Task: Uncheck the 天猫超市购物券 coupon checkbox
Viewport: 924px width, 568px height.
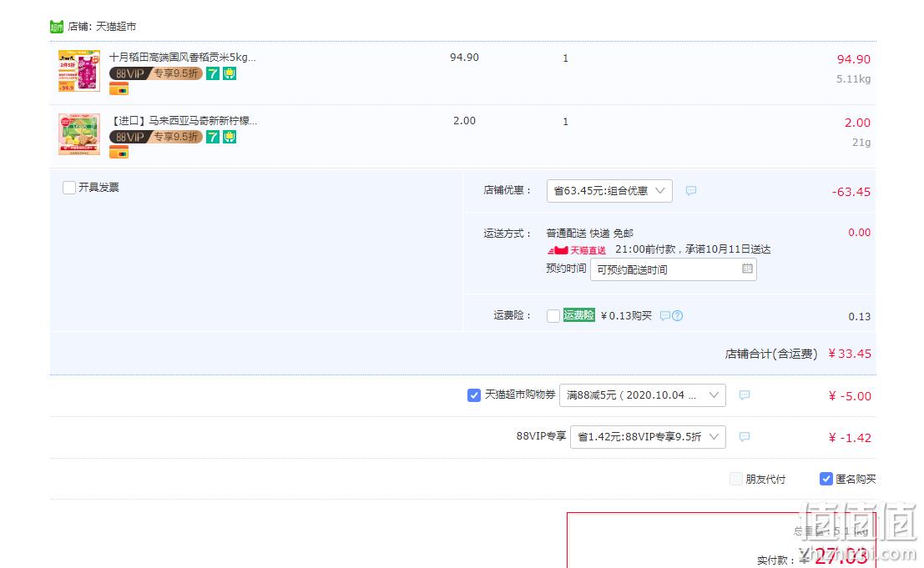Action: click(x=474, y=395)
